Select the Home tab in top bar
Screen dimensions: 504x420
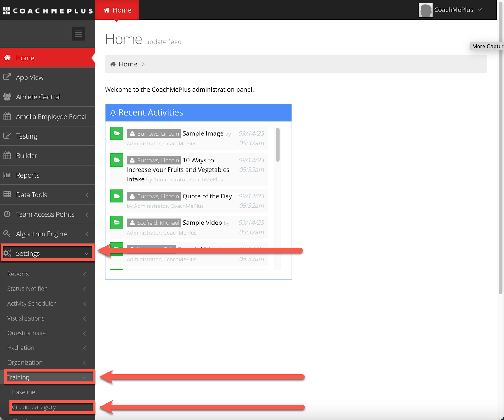(117, 10)
